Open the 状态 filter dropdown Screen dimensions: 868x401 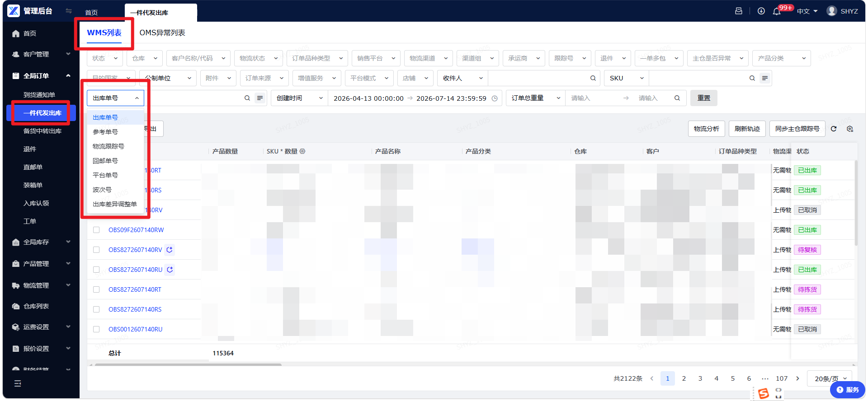[105, 58]
